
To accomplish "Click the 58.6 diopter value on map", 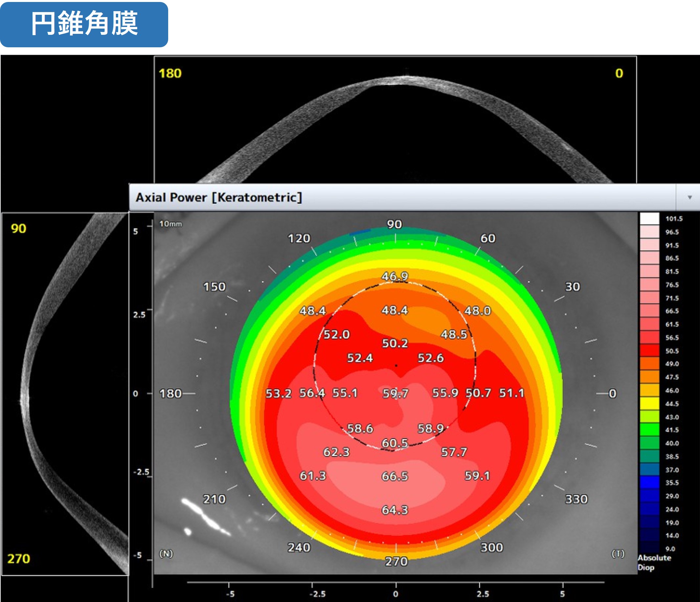I will tap(360, 428).
